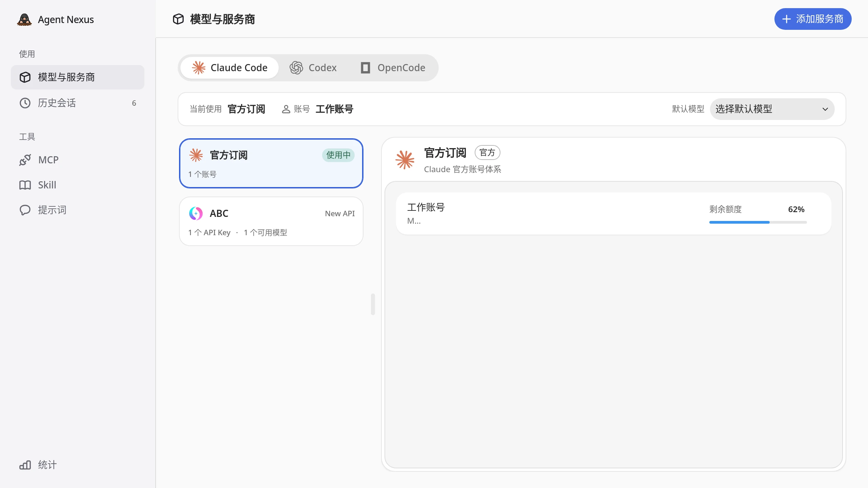The height and width of the screenshot is (488, 868).
Task: Click the 6 badge on 历史会话
Action: point(134,103)
